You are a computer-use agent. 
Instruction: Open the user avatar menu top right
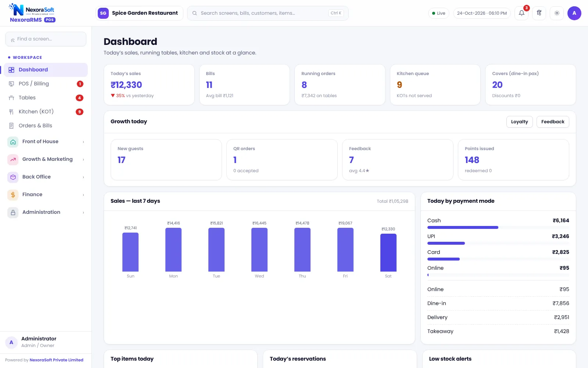[x=574, y=13]
